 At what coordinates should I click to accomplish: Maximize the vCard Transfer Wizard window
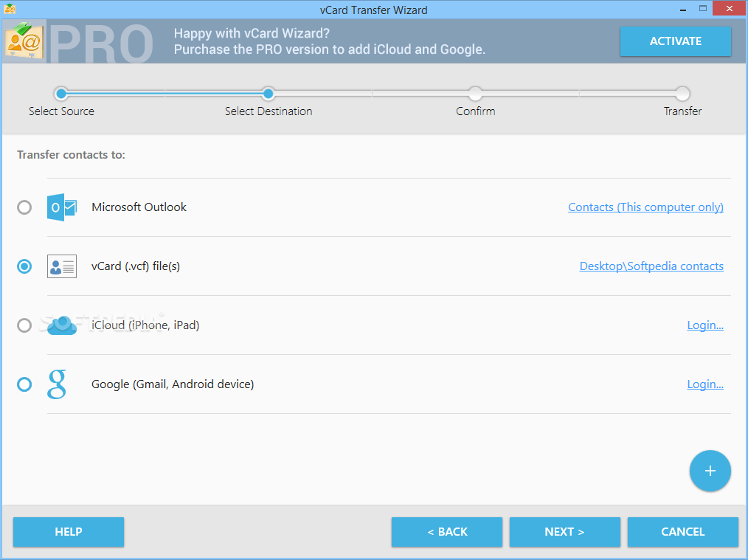click(703, 8)
